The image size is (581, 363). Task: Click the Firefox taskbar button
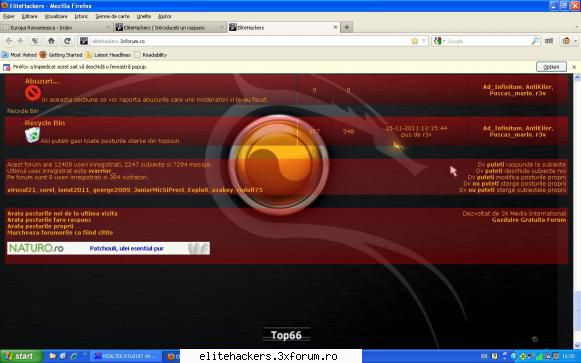(x=172, y=356)
